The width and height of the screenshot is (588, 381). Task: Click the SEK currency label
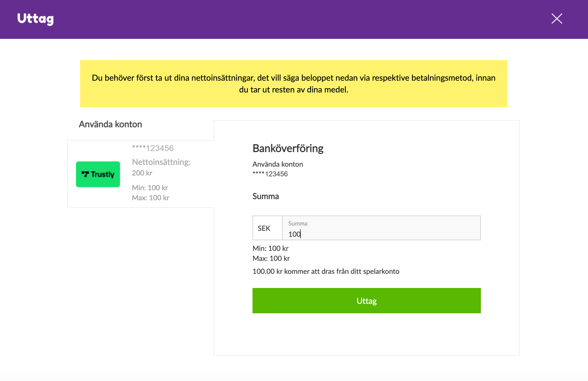[x=264, y=228]
